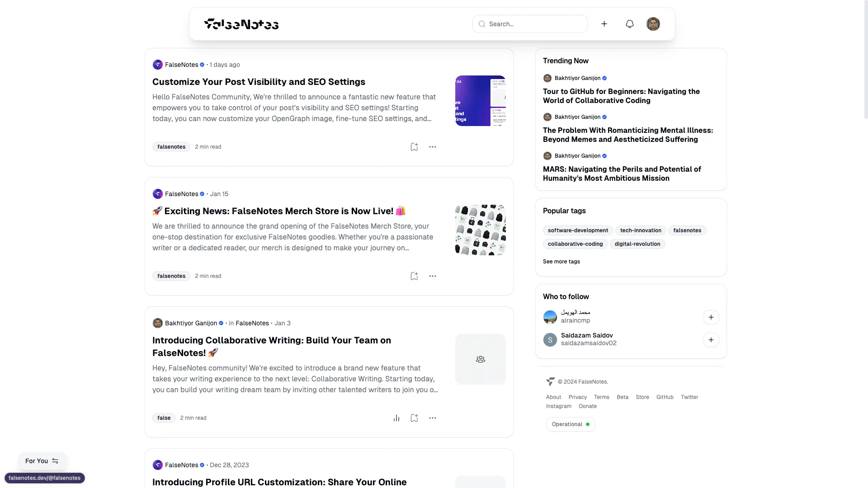Select the tech-innovation tag
Screen dimensions: 868x488
coord(641,230)
